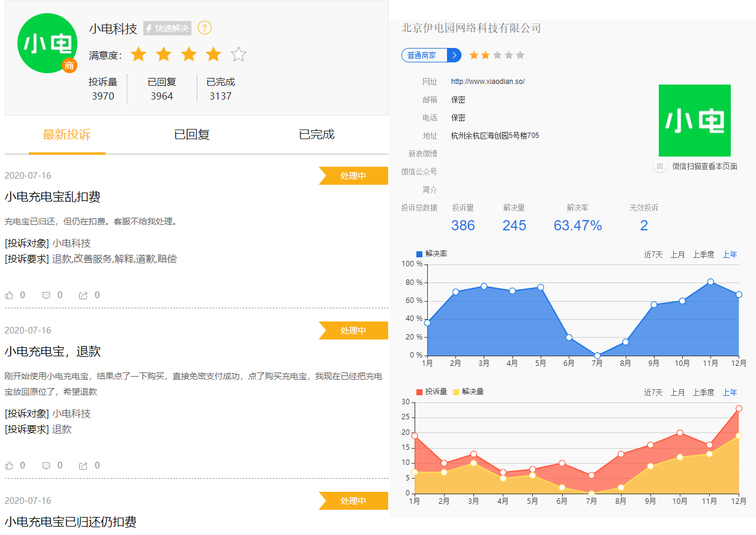The width and height of the screenshot is (756, 535).
Task: Select 上年 range on 解决率 chart
Action: point(730,255)
